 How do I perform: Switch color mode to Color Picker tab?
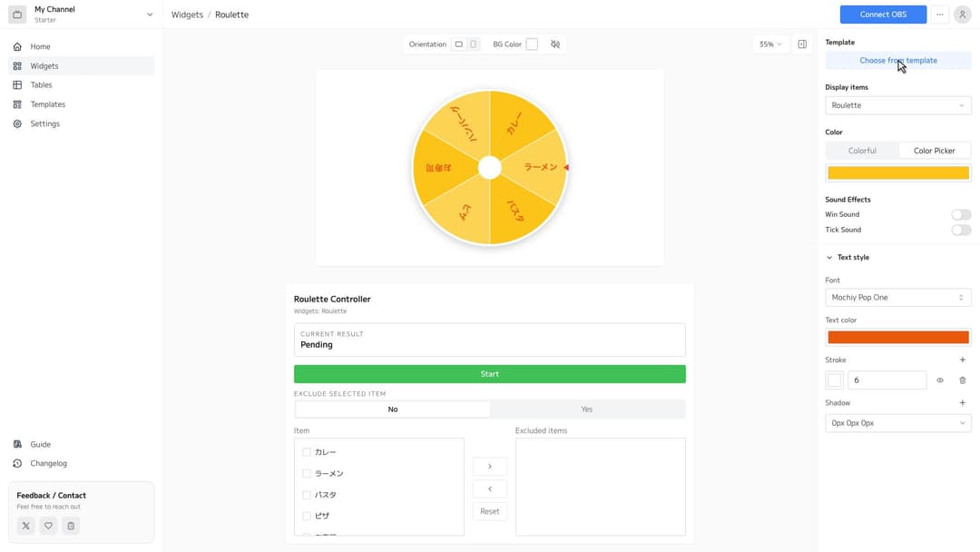click(x=935, y=151)
